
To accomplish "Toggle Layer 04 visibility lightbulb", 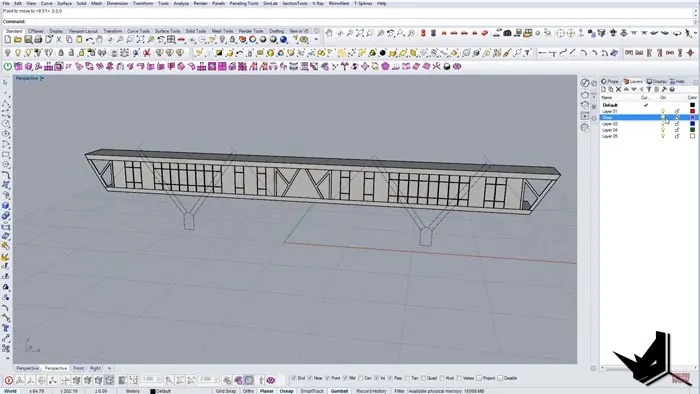I will coord(663,130).
